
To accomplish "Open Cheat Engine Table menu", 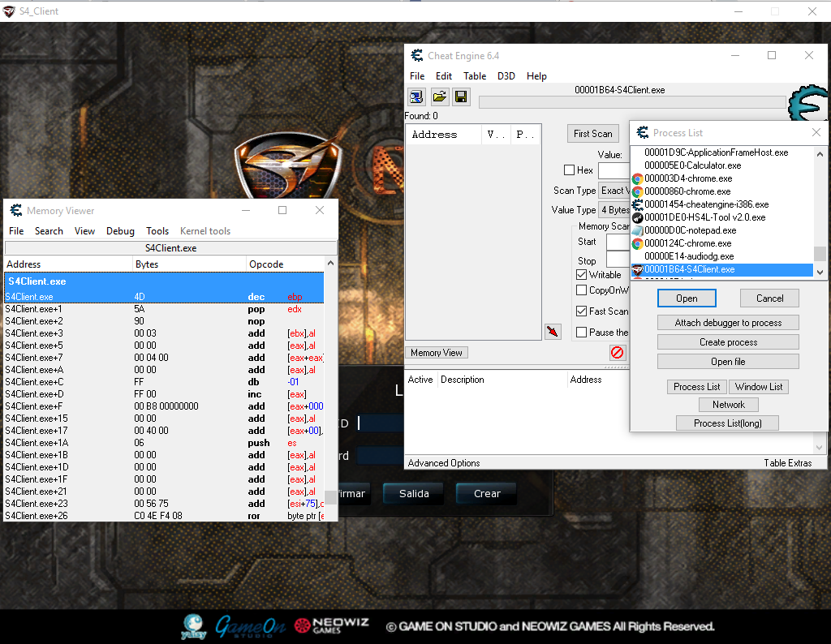I will click(x=474, y=75).
